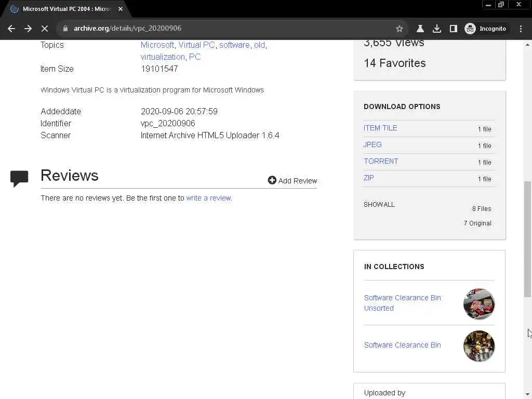Image resolution: width=532 pixels, height=399 pixels.
Task: Open the browser downloads icon
Action: (x=436, y=29)
